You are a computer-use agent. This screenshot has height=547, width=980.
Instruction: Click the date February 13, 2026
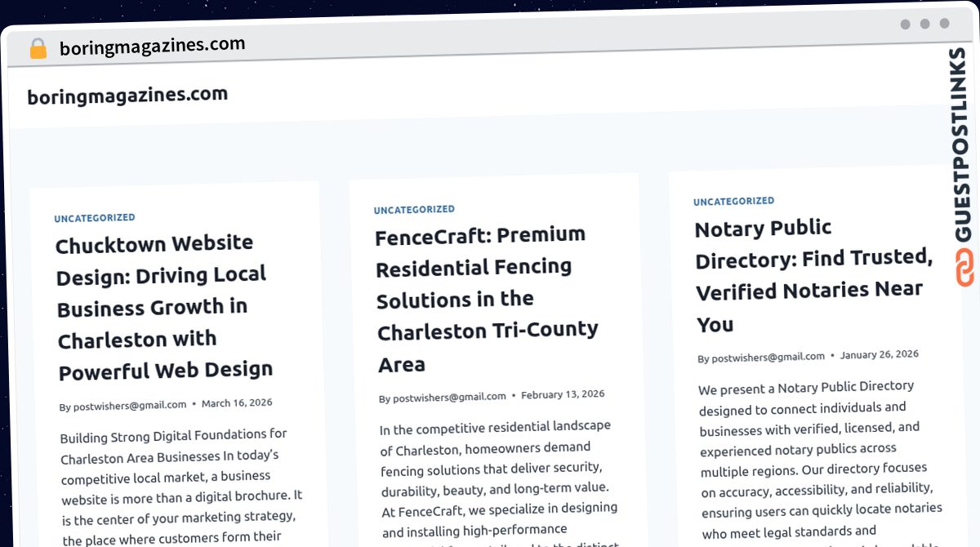[x=563, y=394]
